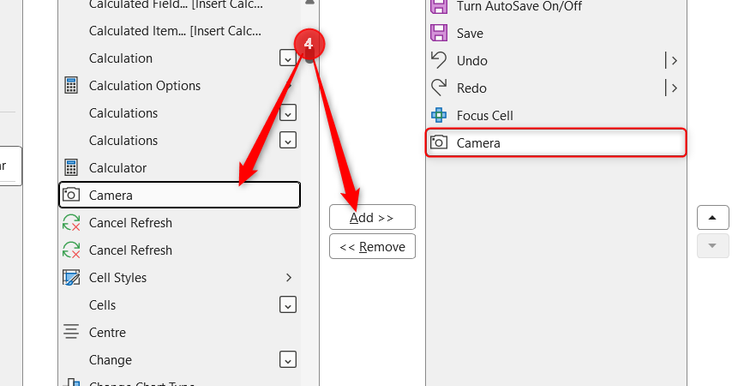Click the Calculator command icon
The image size is (750, 386).
tap(71, 168)
